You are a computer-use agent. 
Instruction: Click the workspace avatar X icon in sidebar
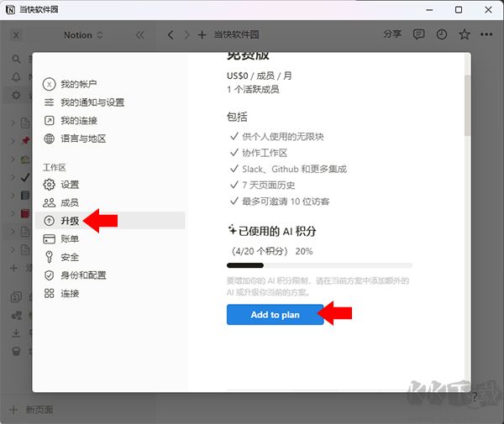click(x=16, y=35)
